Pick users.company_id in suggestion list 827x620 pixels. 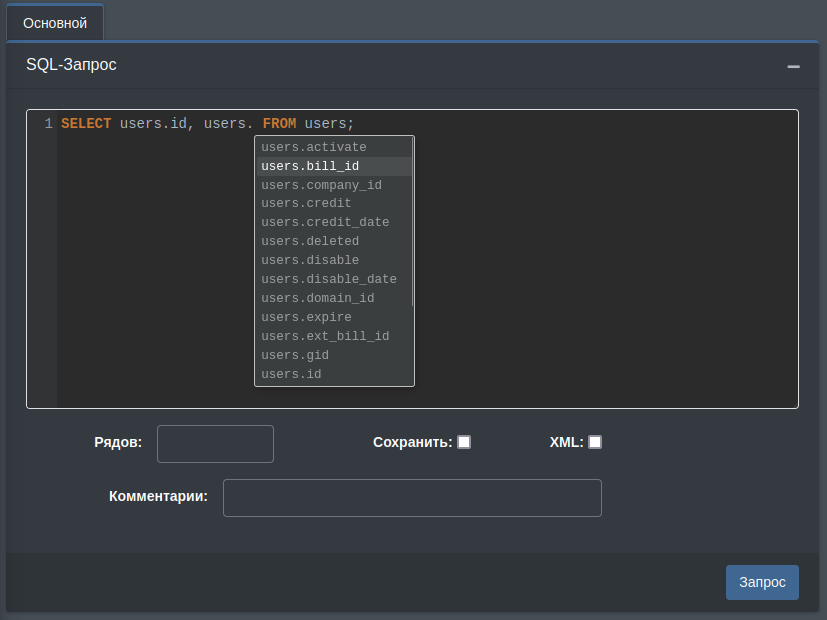(321, 185)
